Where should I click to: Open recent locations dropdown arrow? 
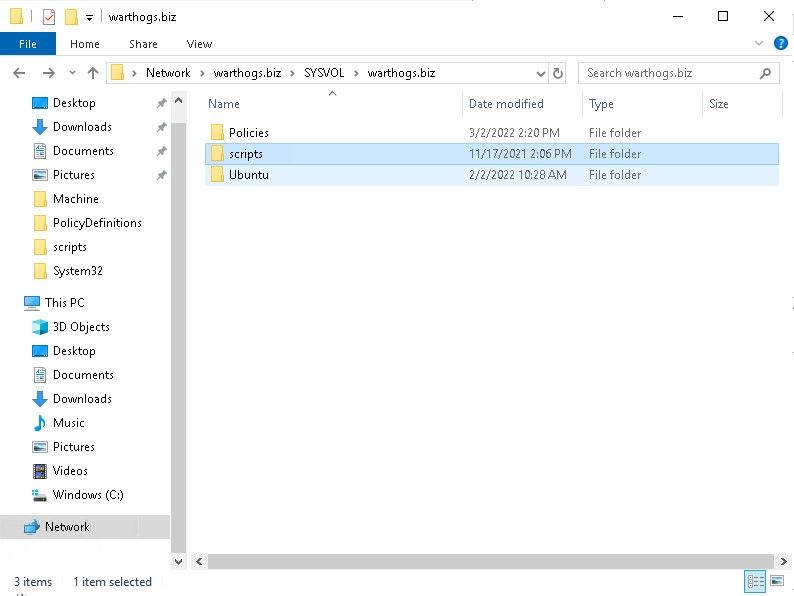[72, 73]
